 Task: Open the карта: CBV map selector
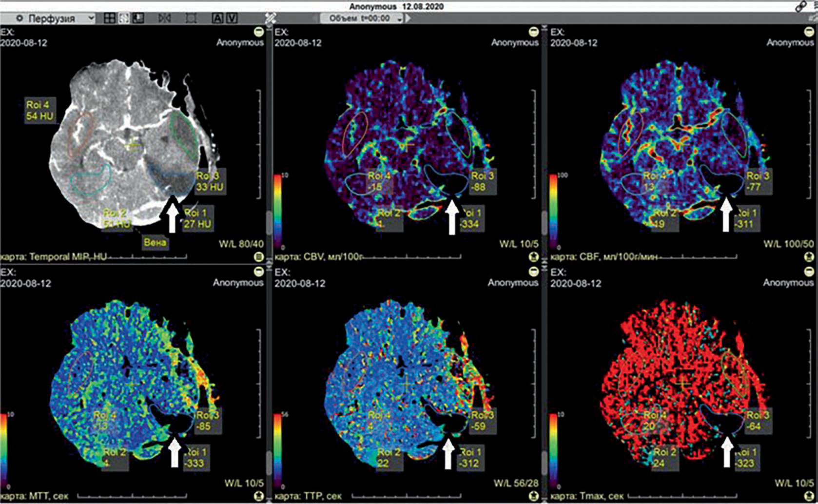click(x=320, y=257)
